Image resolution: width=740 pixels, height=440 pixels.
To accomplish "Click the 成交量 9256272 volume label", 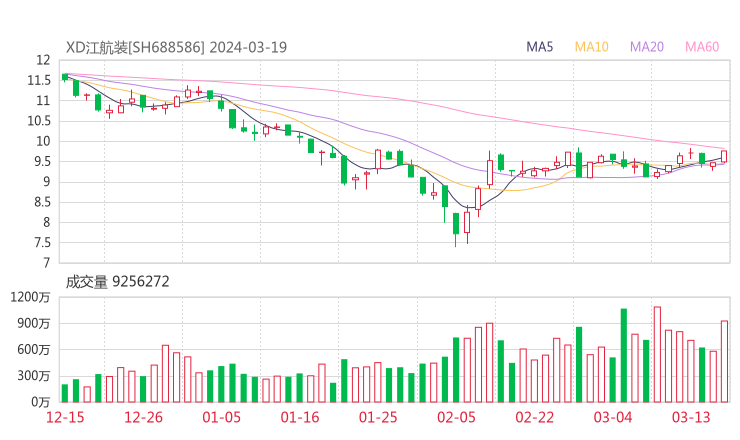I will click(117, 282).
